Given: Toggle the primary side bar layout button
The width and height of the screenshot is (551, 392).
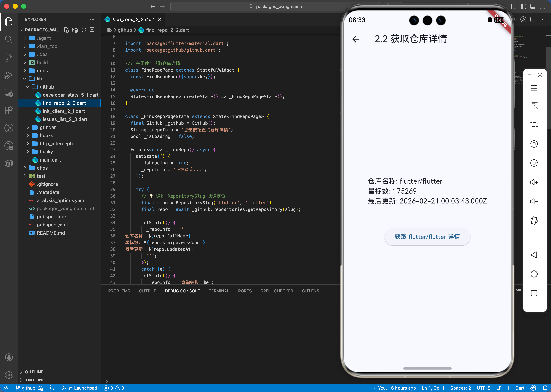Looking at the screenshot, I should pos(523,6).
